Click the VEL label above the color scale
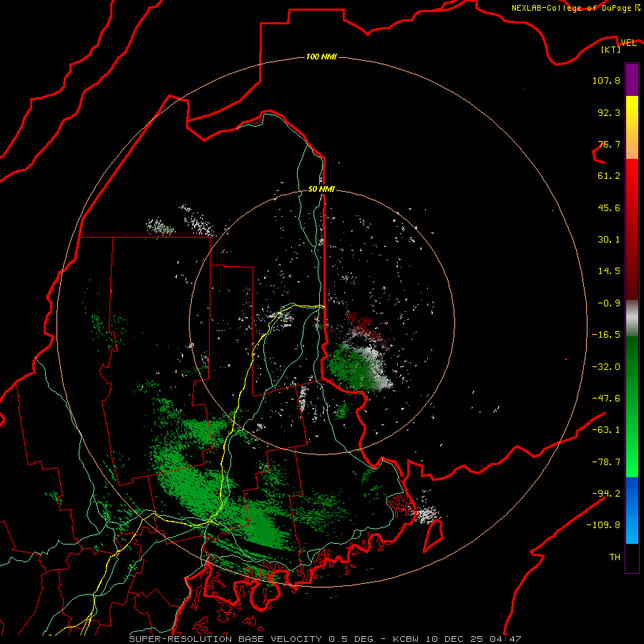The width and height of the screenshot is (644, 644). 628,43
